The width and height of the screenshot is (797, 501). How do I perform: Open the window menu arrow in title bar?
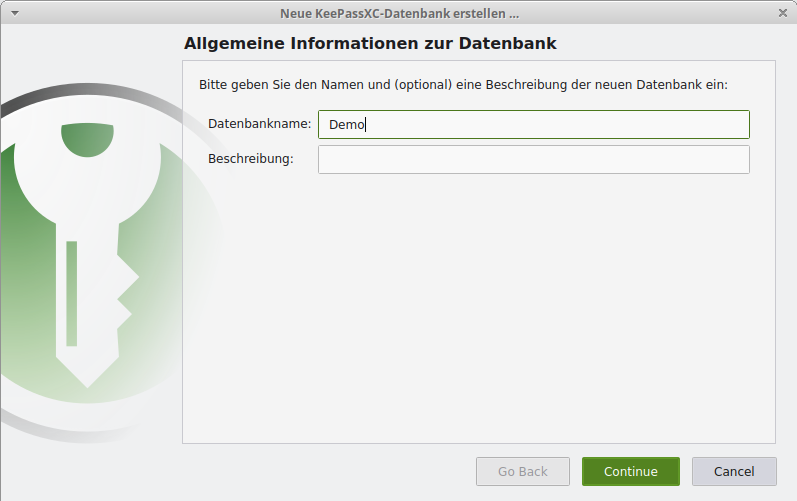14,13
